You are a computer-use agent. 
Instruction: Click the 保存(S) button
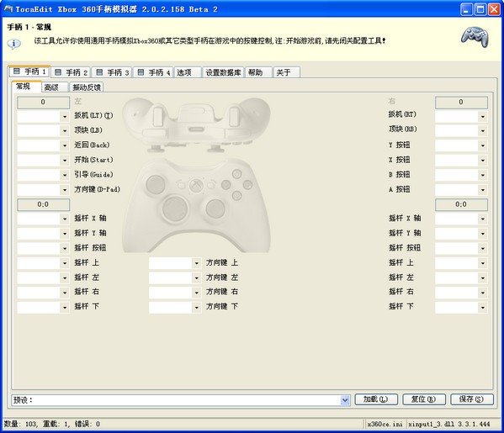[471, 399]
